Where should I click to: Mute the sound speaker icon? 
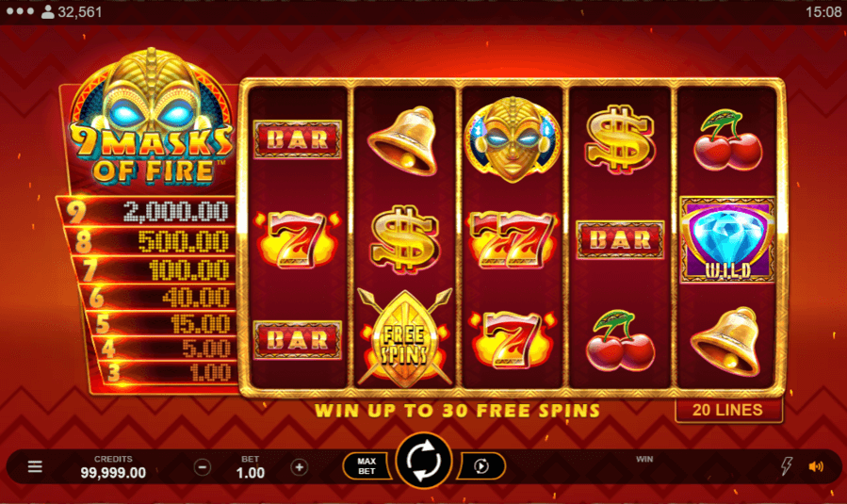coord(816,466)
